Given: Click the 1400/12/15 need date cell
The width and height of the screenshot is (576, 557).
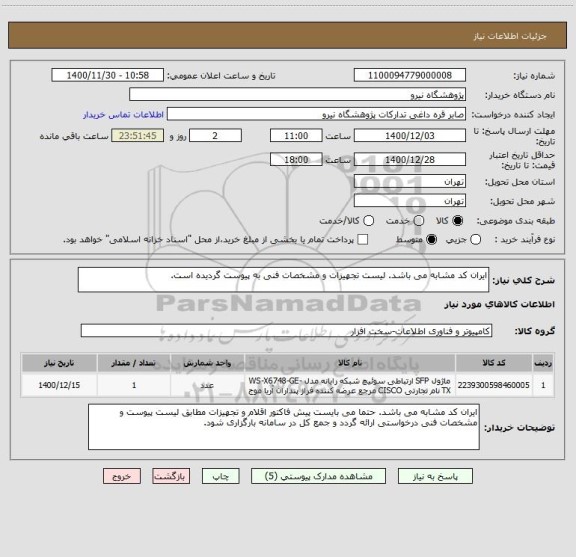Looking at the screenshot, I should (59, 385).
